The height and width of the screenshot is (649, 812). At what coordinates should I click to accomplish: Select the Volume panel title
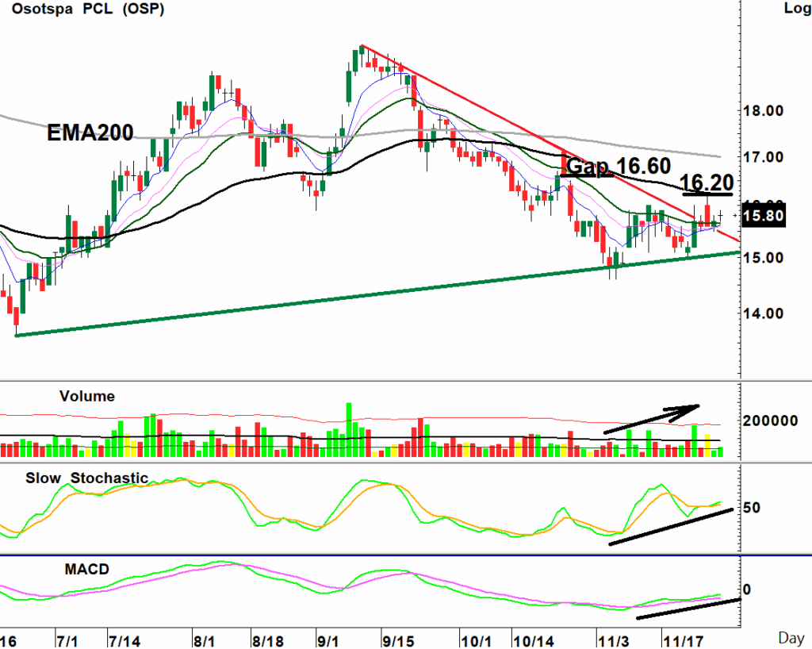click(87, 396)
